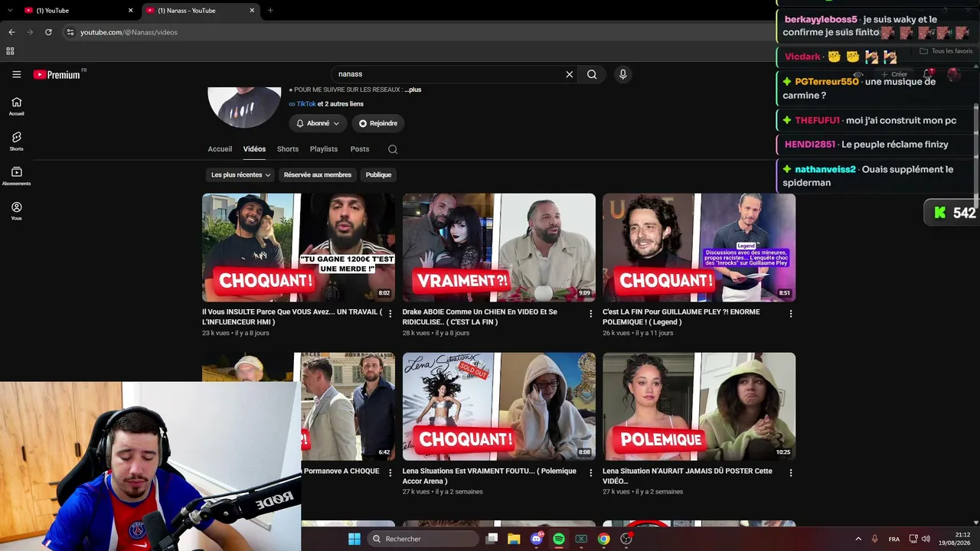The height and width of the screenshot is (551, 980).
Task: Switch to the channel Accueil tab
Action: (x=220, y=149)
